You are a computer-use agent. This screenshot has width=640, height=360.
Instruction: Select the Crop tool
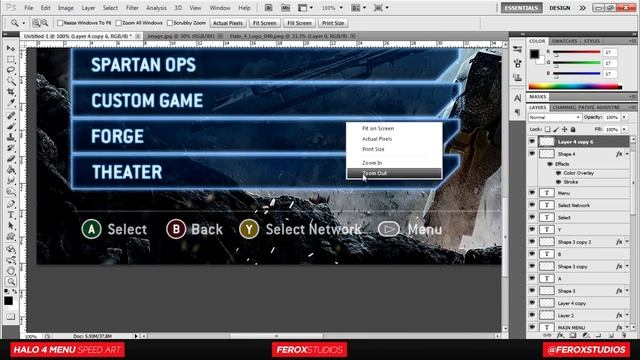click(11, 92)
